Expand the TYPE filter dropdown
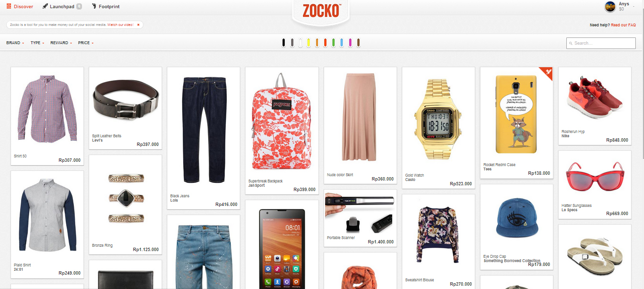Screen dimensions: 644x289 pos(37,43)
